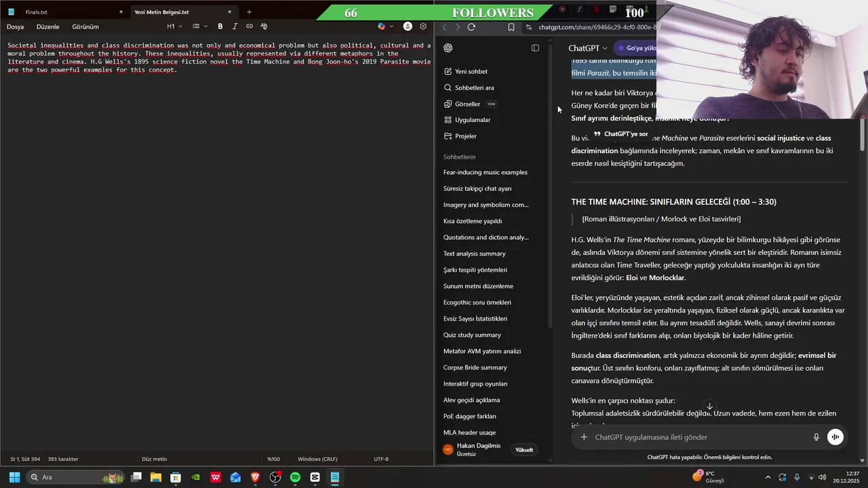Open the Copilot dropdown in Notepad
The width and height of the screenshot is (868, 488).
tap(385, 26)
